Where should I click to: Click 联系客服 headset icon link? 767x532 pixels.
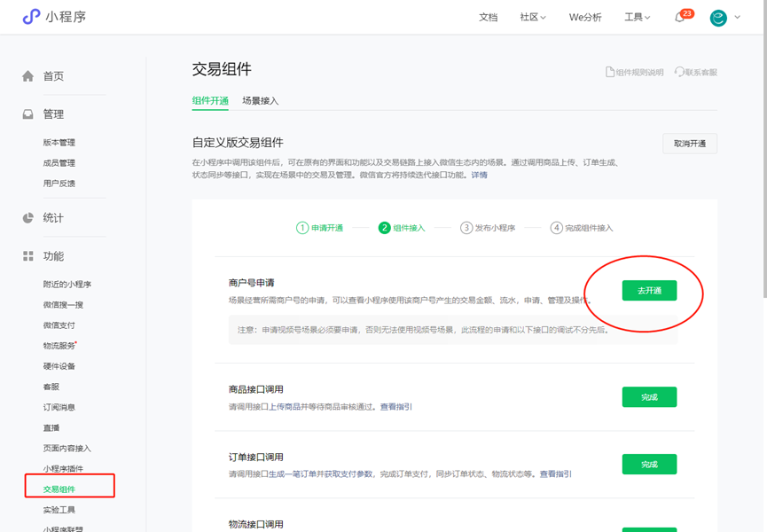679,73
